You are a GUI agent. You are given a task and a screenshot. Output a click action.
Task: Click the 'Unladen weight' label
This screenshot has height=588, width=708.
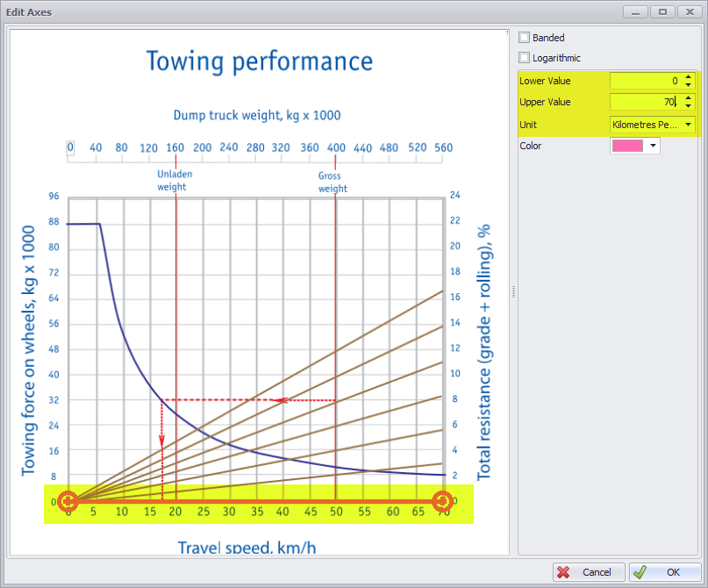coord(175,181)
